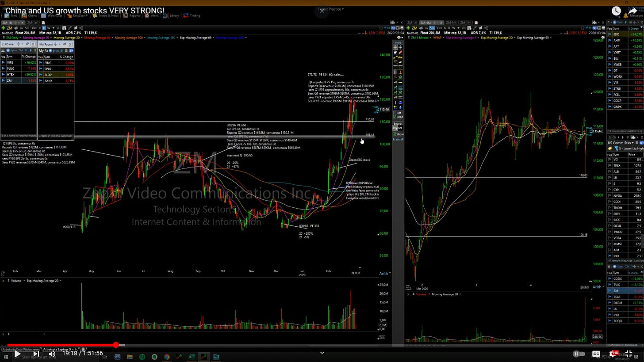Select BLDP in My Favorites list

pyautogui.click(x=56, y=75)
